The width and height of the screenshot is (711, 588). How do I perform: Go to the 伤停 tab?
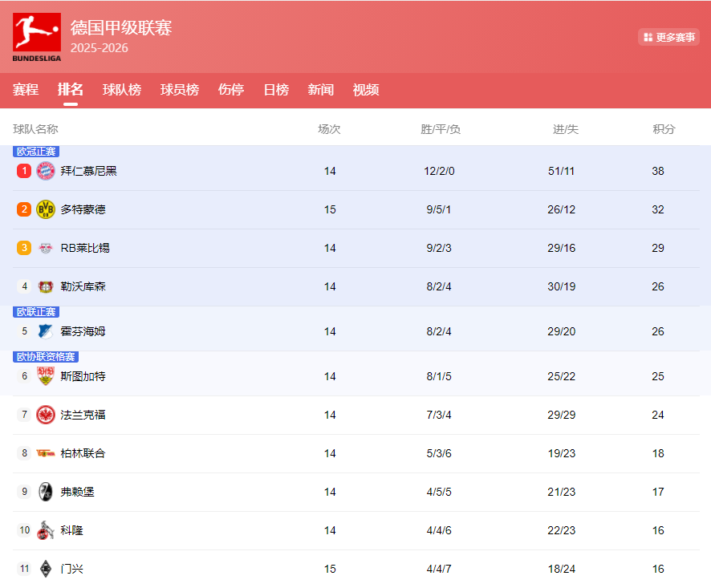(x=231, y=90)
